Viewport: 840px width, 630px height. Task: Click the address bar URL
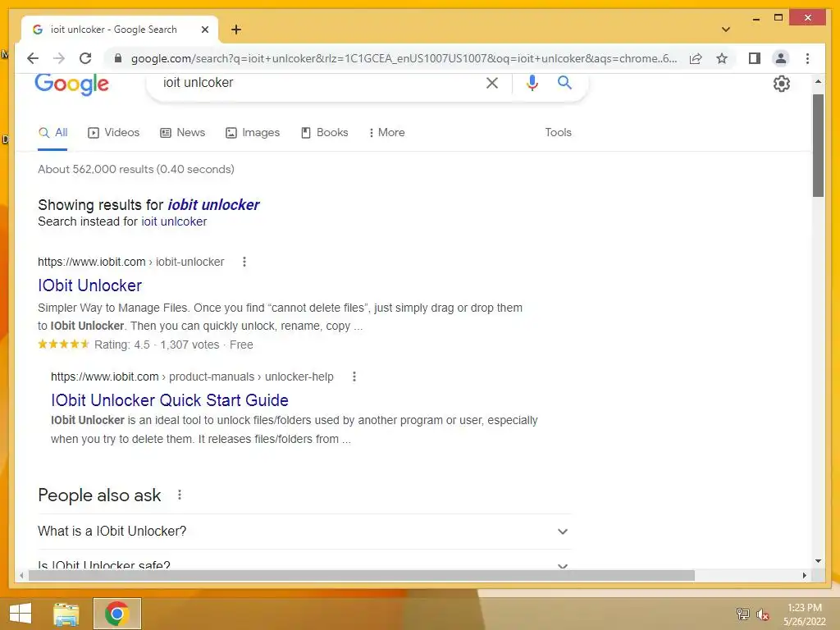point(404,58)
